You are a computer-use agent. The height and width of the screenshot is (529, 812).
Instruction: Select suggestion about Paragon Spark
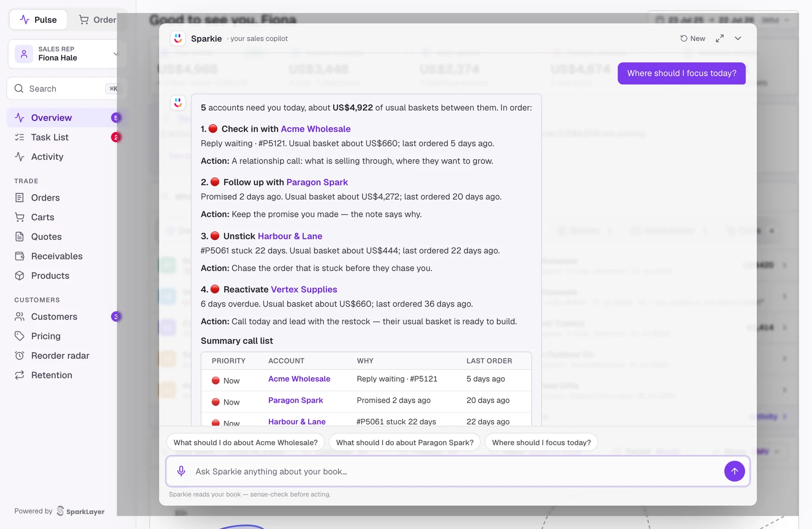[405, 443]
